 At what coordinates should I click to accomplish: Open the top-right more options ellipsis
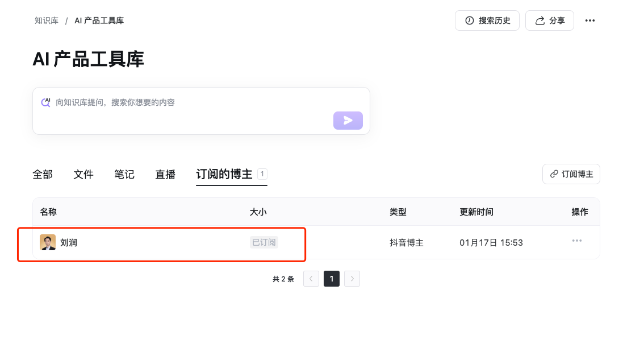[x=590, y=20]
